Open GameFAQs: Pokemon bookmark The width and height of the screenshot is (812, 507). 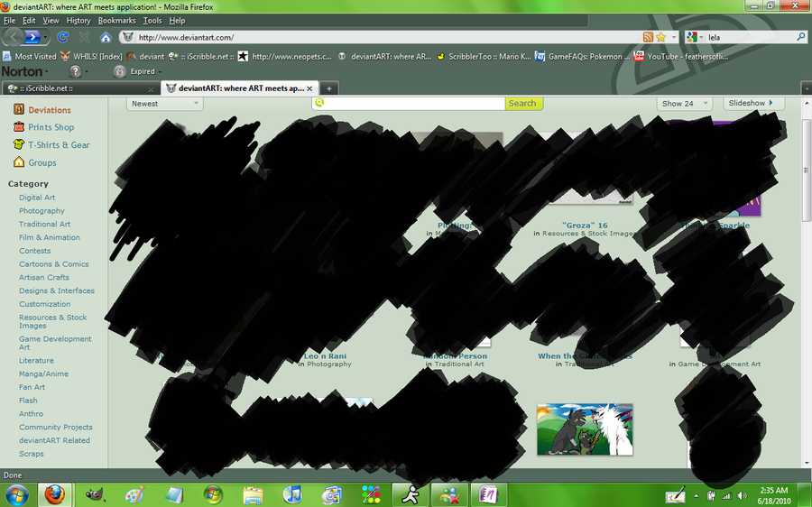583,57
